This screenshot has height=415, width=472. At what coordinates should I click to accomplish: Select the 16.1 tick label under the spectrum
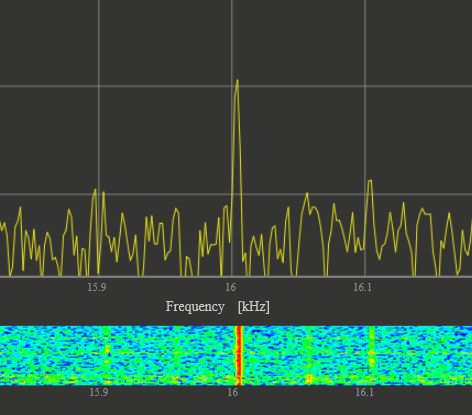coord(362,287)
